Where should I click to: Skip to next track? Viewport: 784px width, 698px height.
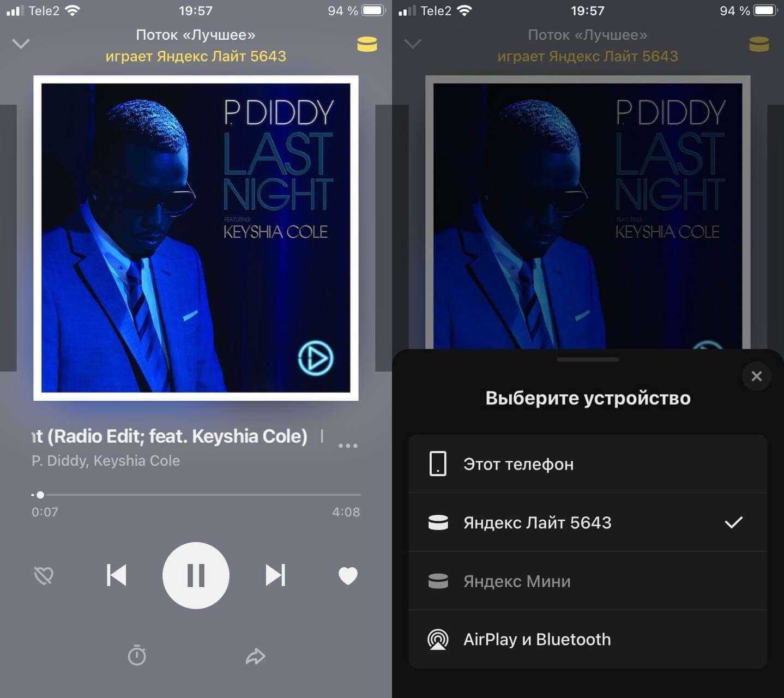(x=275, y=575)
